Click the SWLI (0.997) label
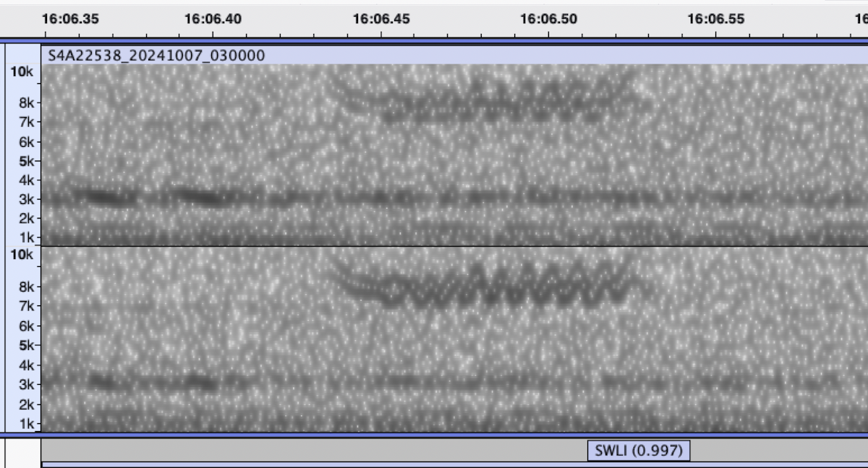Viewport: 868px width, 468px height. [638, 451]
